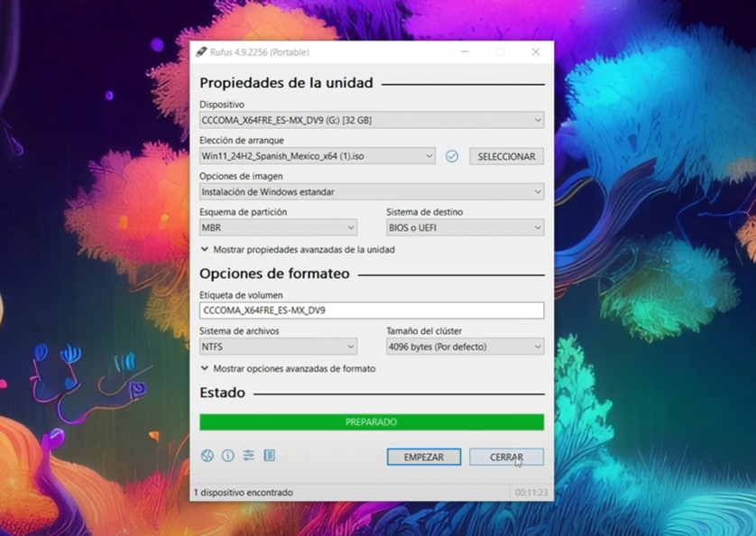
Task: Click the 'Opciones de formateo' heading
Action: (275, 273)
